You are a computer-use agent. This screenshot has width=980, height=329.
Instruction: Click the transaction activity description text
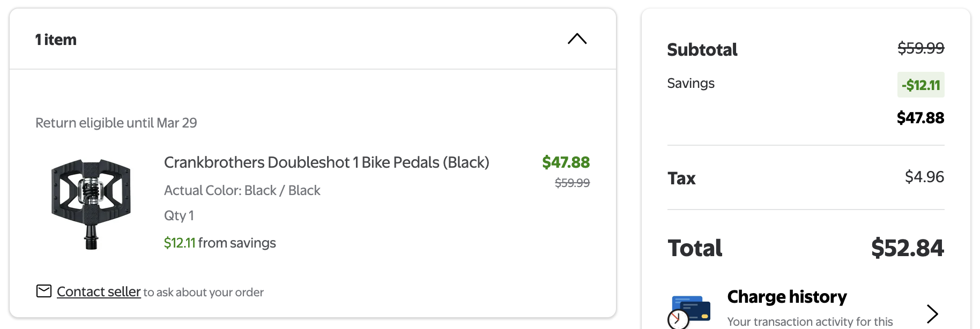pyautogui.click(x=810, y=321)
